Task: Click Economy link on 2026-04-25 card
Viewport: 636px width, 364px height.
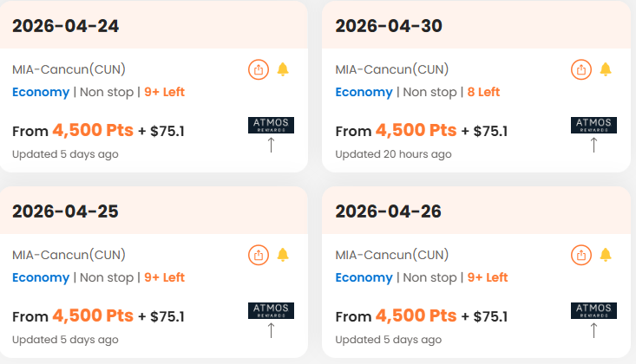Action: pyautogui.click(x=41, y=277)
